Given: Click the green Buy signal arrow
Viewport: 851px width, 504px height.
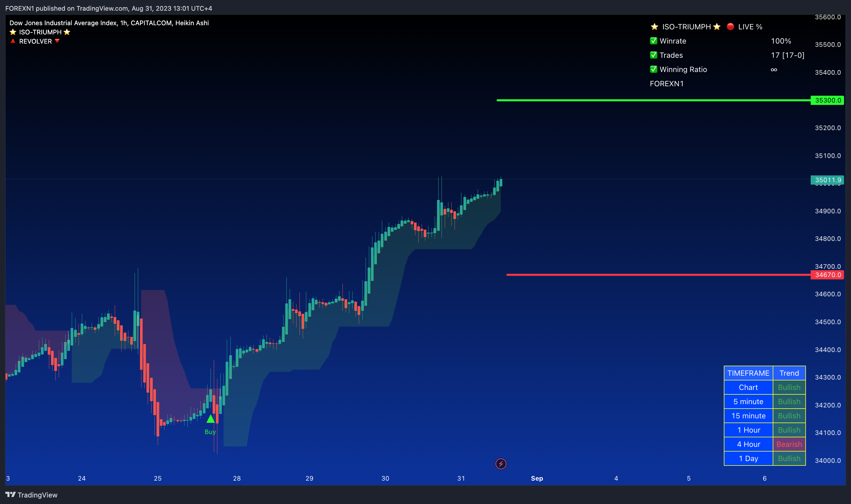Looking at the screenshot, I should 210,418.
